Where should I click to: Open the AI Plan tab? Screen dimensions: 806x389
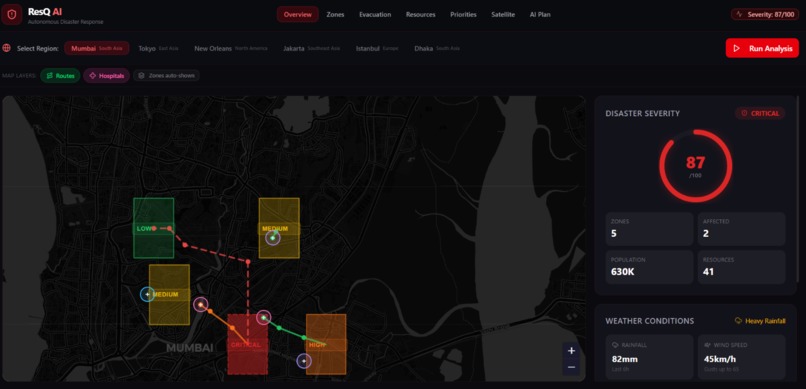click(x=540, y=14)
